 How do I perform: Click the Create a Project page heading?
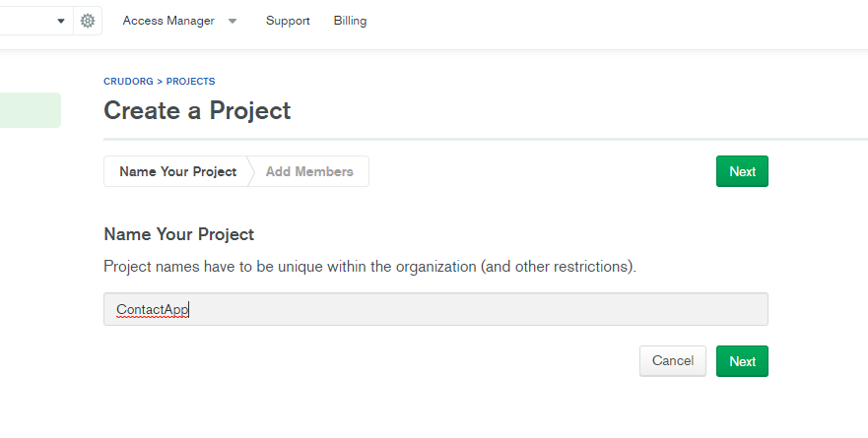coord(197,110)
